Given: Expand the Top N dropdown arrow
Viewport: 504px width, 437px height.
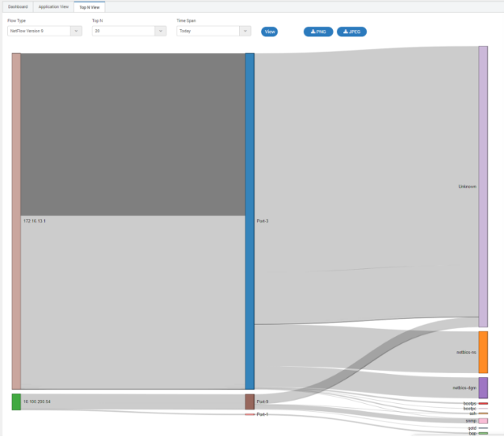Looking at the screenshot, I should pyautogui.click(x=161, y=31).
